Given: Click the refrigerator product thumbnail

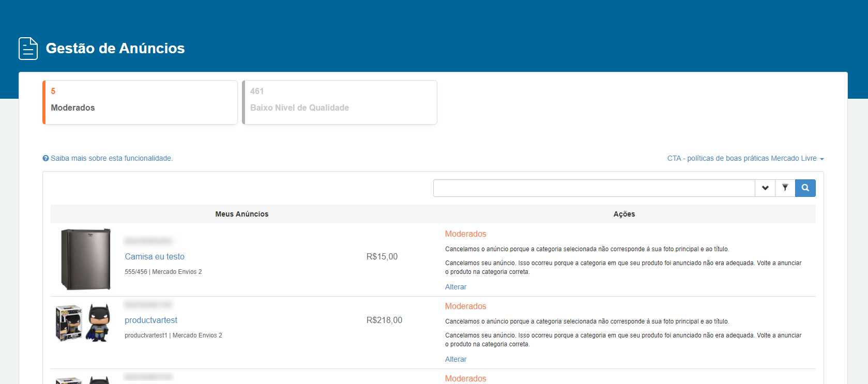Looking at the screenshot, I should [86, 259].
